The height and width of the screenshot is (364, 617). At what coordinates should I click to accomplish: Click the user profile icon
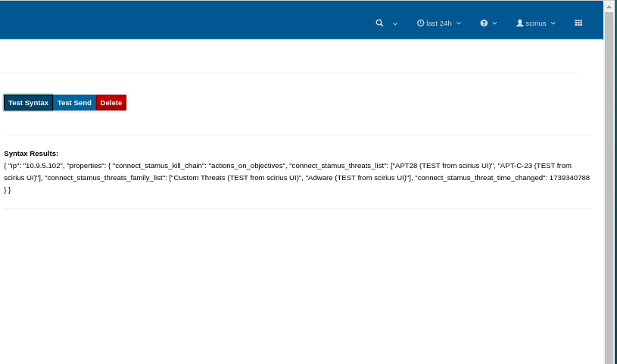[x=519, y=23]
